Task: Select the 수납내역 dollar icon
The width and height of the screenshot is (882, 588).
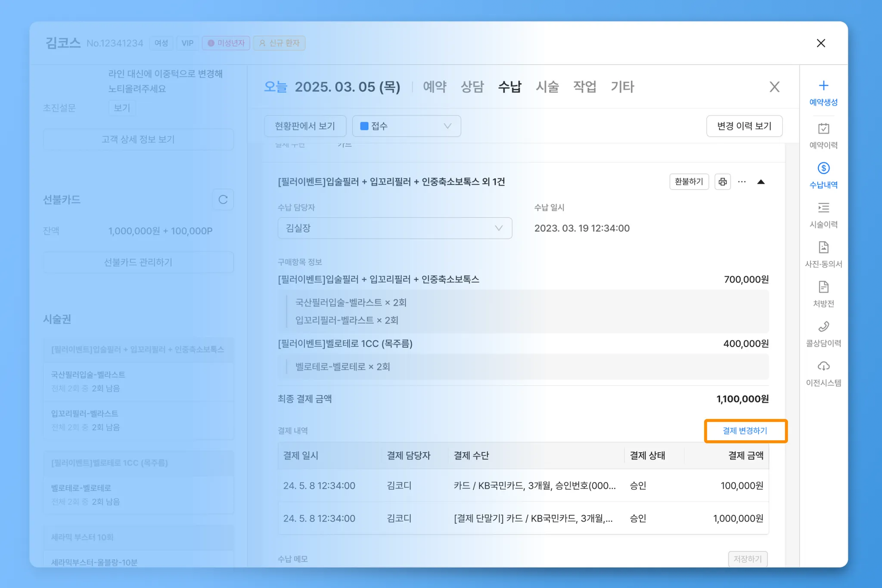Action: [823, 168]
